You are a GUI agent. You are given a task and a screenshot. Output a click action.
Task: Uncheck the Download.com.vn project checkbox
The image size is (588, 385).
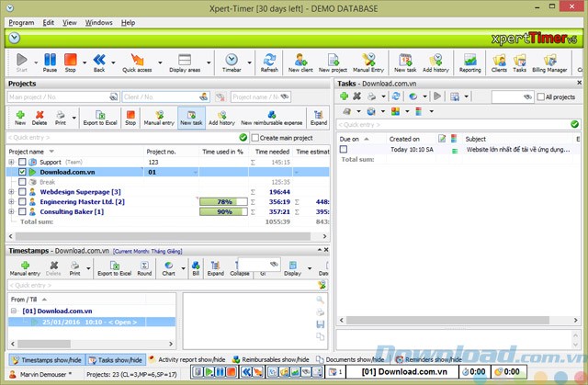click(22, 172)
